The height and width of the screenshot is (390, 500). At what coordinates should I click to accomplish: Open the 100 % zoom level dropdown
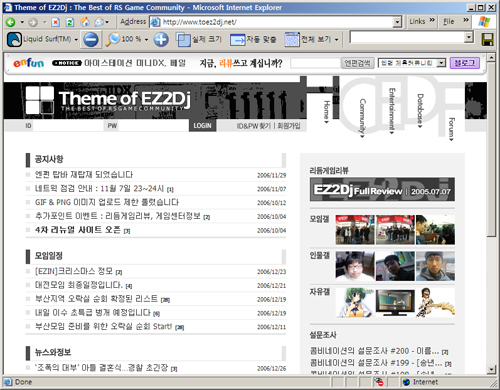pyautogui.click(x=146, y=40)
